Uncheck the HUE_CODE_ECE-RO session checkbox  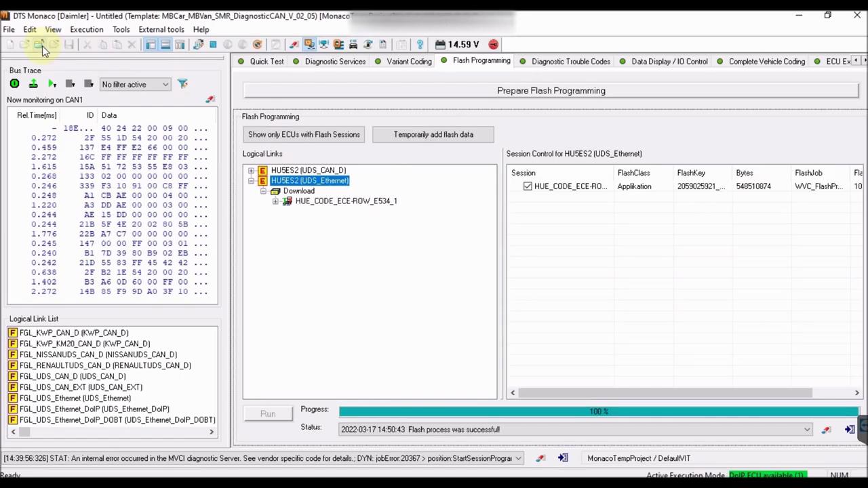(x=528, y=186)
